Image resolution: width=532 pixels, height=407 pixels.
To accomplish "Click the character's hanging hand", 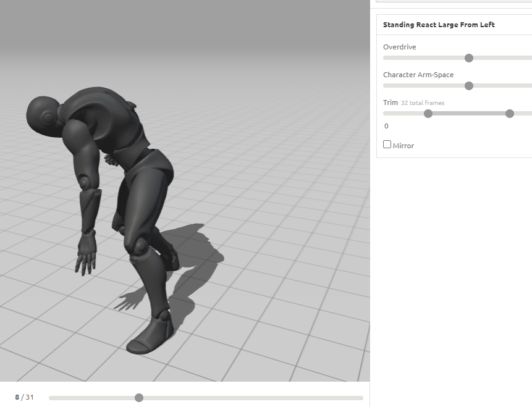I will pos(86,253).
